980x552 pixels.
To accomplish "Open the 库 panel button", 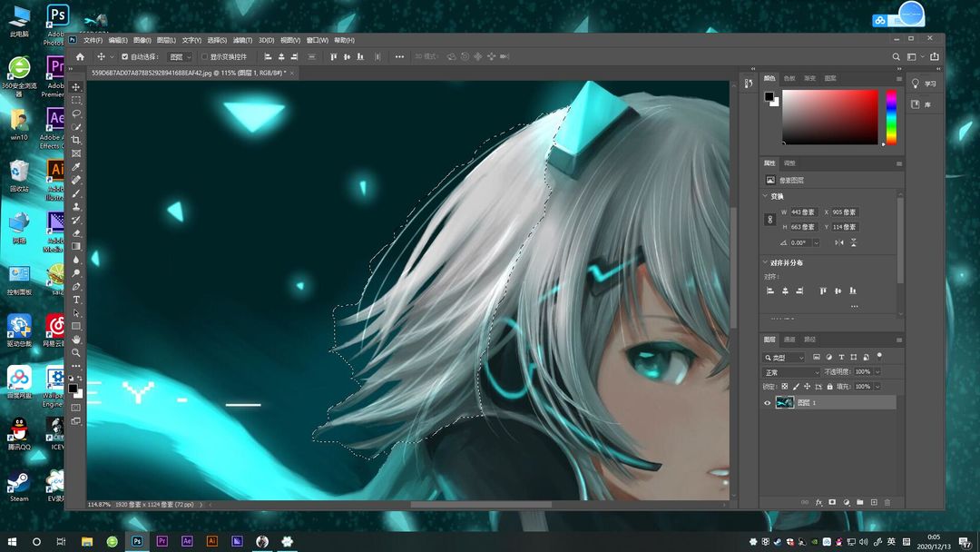I will click(921, 104).
